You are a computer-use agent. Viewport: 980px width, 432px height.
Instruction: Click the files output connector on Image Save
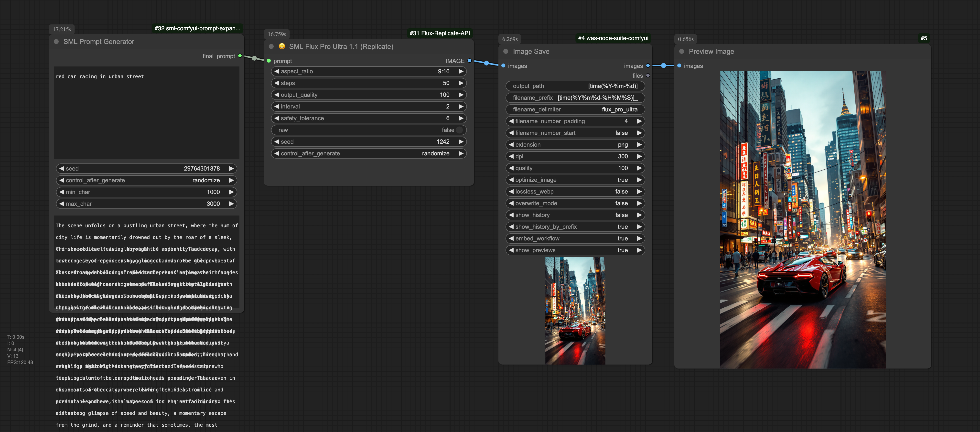pyautogui.click(x=647, y=76)
